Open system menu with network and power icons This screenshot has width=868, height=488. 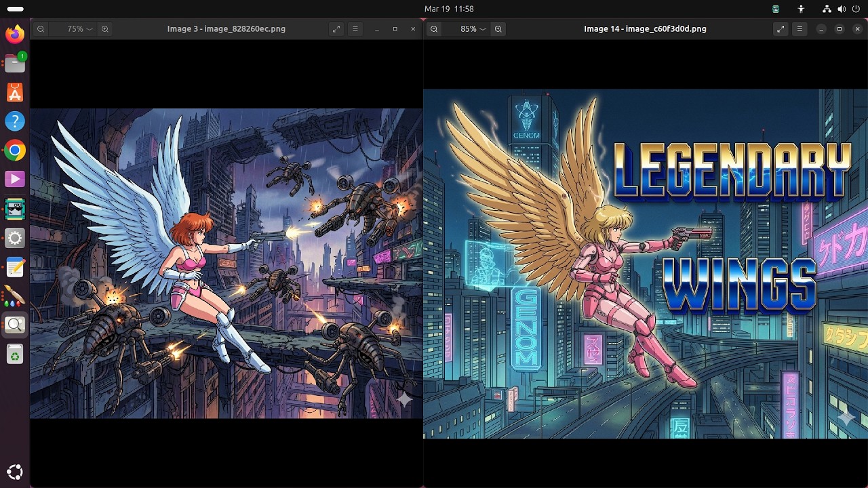tap(841, 9)
